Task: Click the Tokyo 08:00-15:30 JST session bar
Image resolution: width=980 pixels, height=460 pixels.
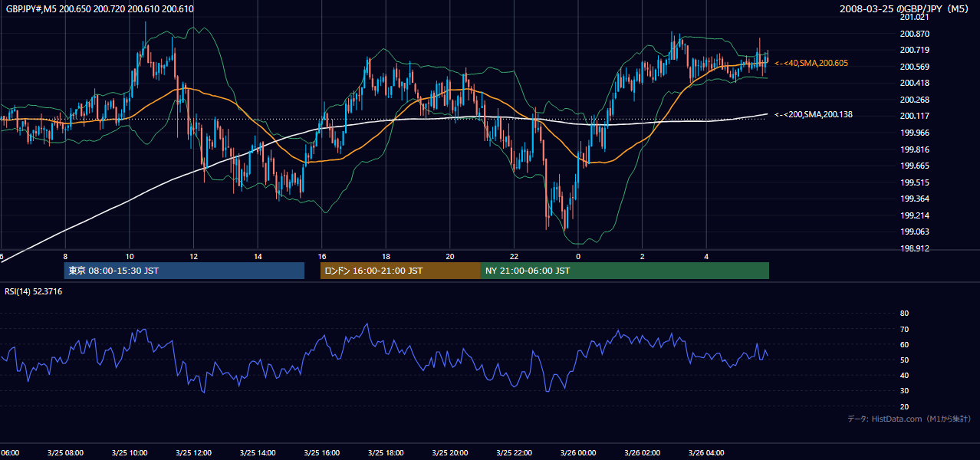Action: tap(184, 271)
